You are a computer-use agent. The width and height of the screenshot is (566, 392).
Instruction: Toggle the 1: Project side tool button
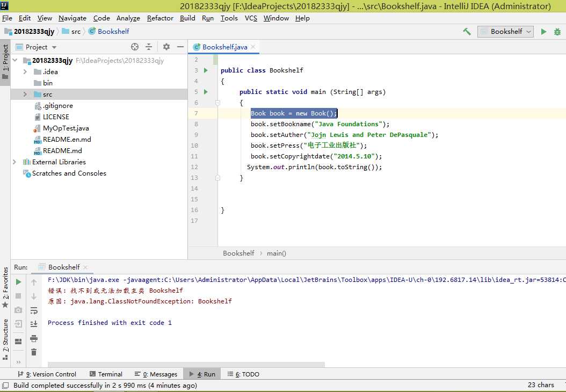click(x=5, y=62)
